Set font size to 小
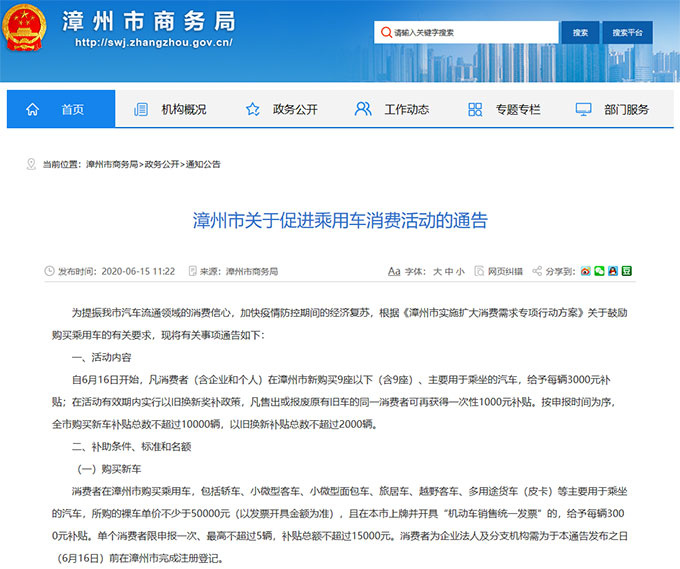Viewport: 680px width, 569px height. pyautogui.click(x=460, y=271)
